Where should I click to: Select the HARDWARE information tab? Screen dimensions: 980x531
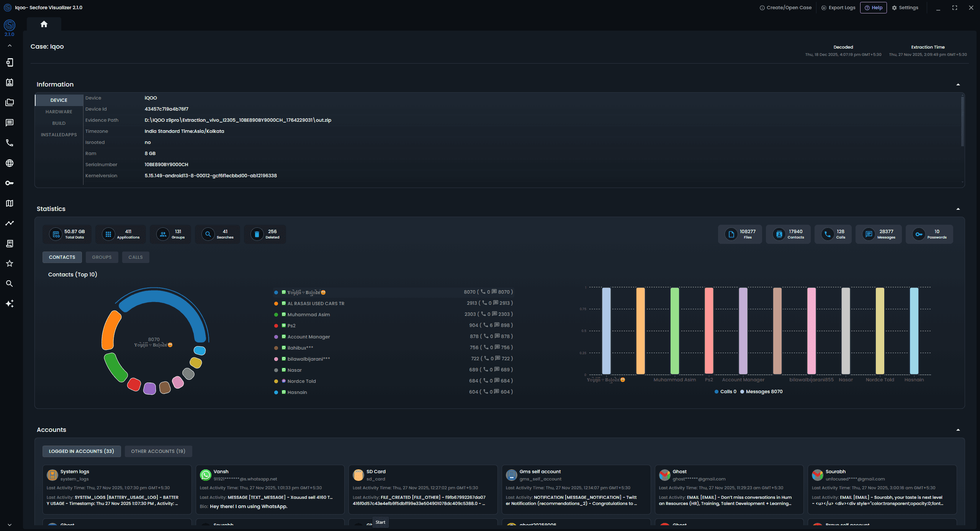tap(59, 112)
